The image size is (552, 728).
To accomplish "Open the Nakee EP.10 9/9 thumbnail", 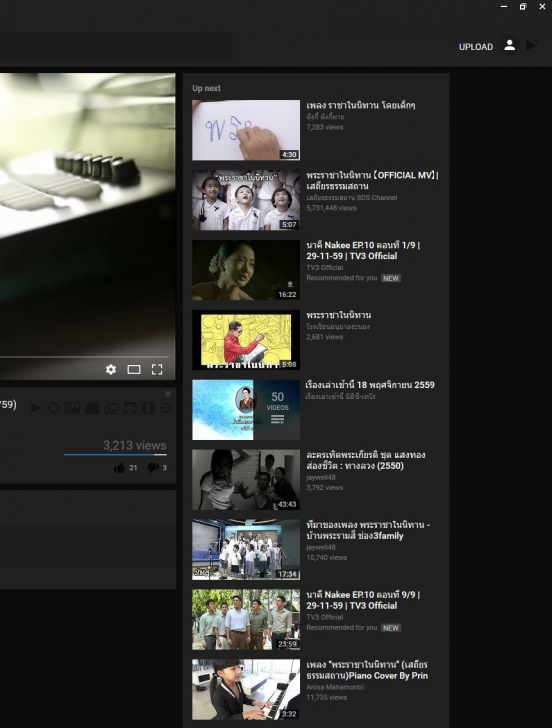I will 246,619.
